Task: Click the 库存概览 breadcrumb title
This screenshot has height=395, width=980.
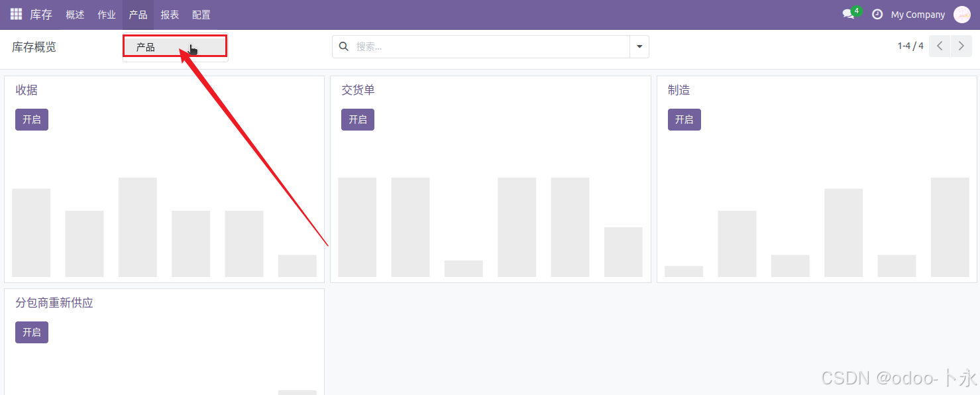Action: click(x=34, y=47)
